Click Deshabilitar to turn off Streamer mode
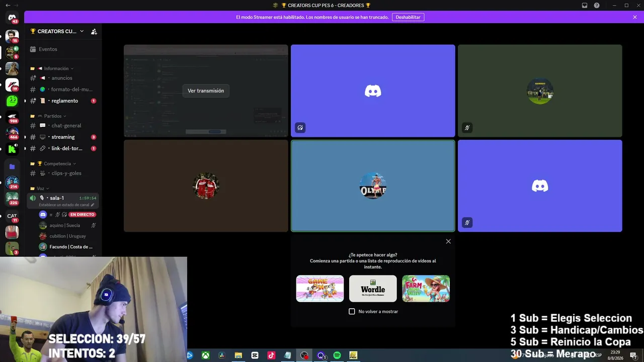 click(x=408, y=17)
